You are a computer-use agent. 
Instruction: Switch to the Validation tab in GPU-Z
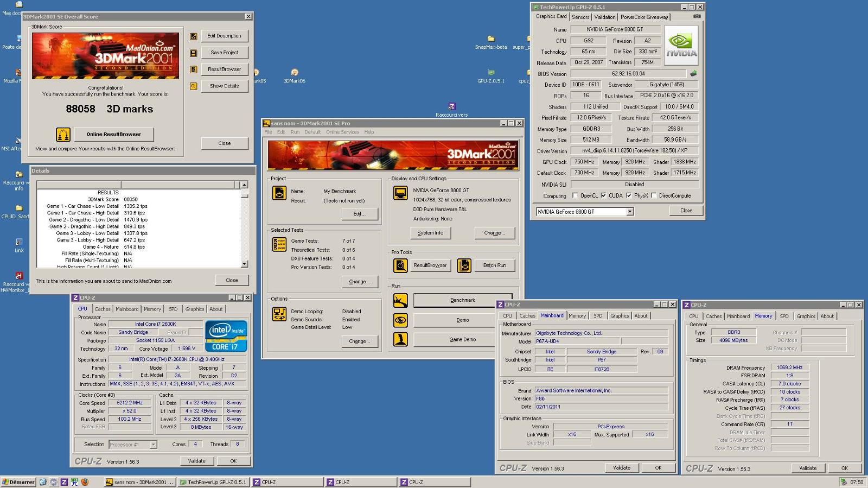[604, 17]
